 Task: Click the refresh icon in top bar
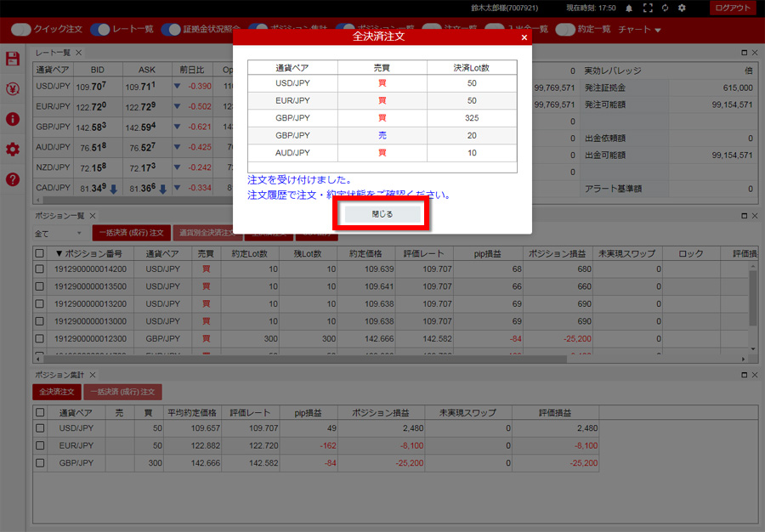tap(665, 8)
